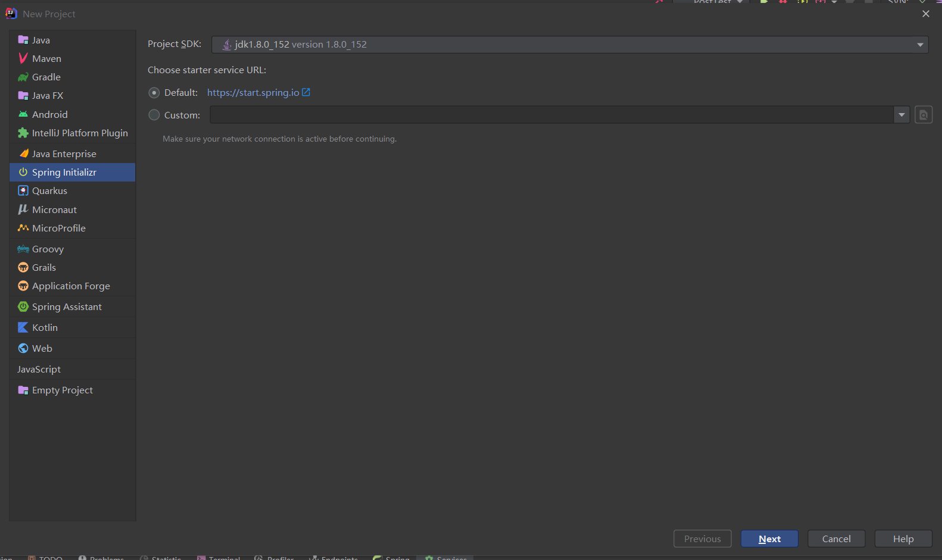Click the Spring Initializr power icon
This screenshot has width=942, height=560.
click(23, 172)
